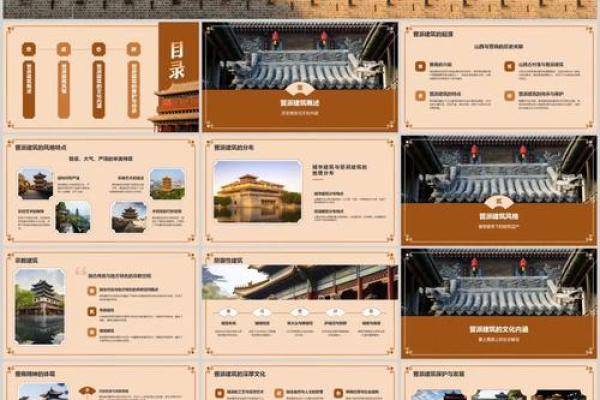Click the bottom-right orange icon in 晋派建筑的起源 slide
This screenshot has height=400, width=600.
pos(509,96)
